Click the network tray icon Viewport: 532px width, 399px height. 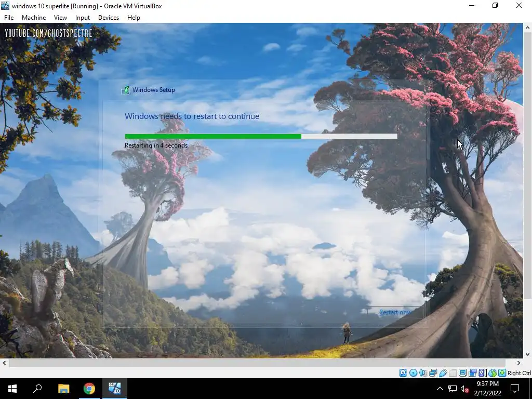click(453, 389)
